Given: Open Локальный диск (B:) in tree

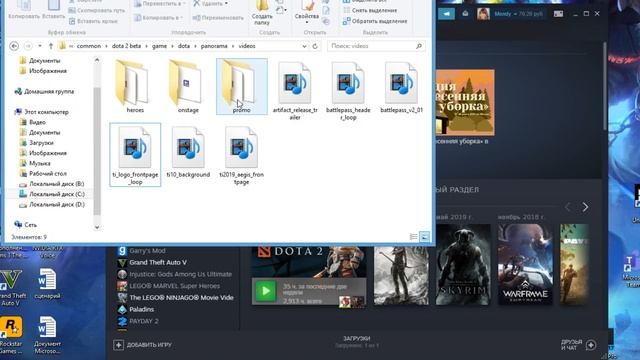Looking at the screenshot, I should coord(52,184).
